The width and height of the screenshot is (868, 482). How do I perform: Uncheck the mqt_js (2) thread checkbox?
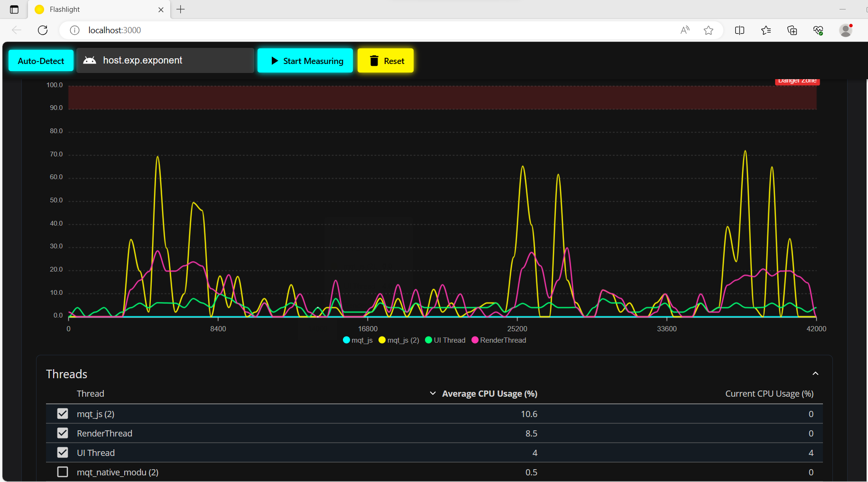point(63,414)
